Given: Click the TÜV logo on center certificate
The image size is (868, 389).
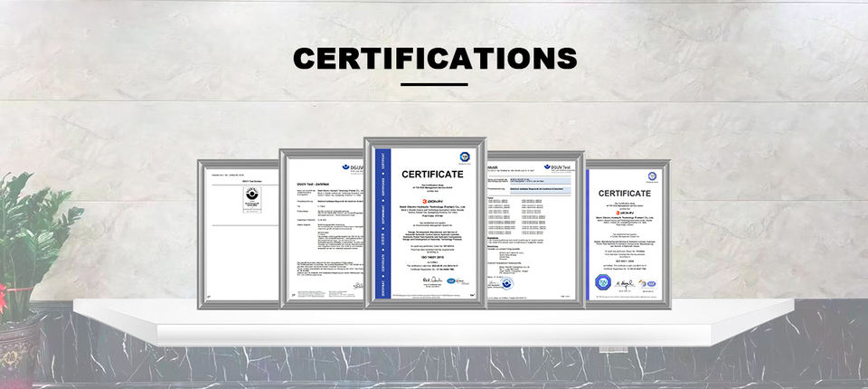Looking at the screenshot, I should [x=464, y=157].
